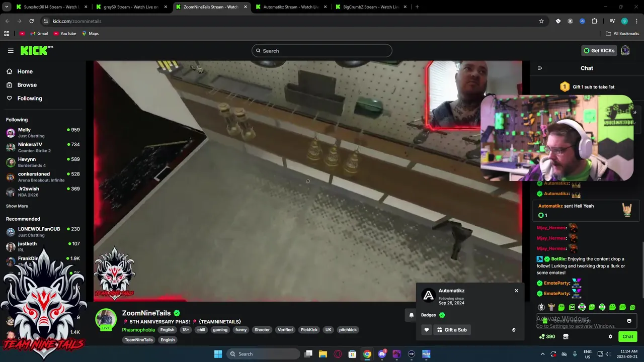644x362 pixels.
Task: Open user profile avatar menu
Action: coord(625,50)
